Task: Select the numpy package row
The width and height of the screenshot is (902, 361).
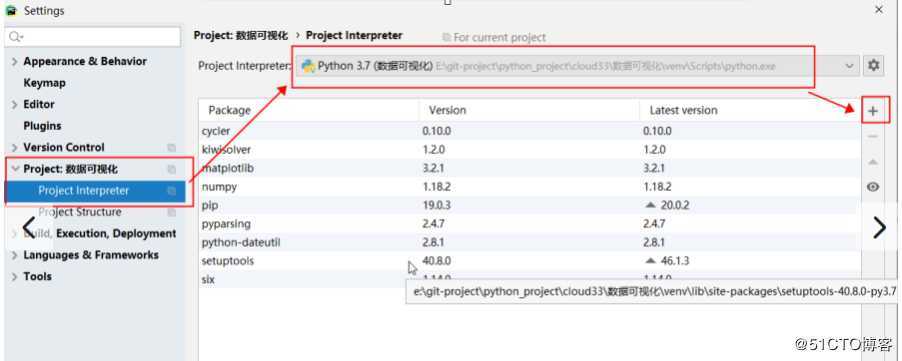Action: (x=530, y=187)
